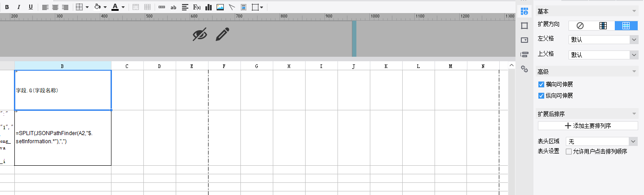
Task: Enable 允许用户点击排列顺序 checkbox
Action: (x=568, y=152)
